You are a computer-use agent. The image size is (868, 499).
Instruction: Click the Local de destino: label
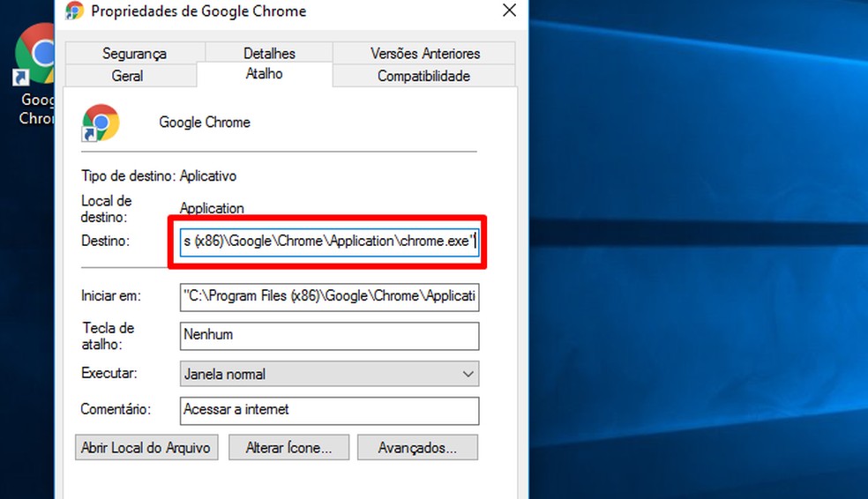pos(106,209)
